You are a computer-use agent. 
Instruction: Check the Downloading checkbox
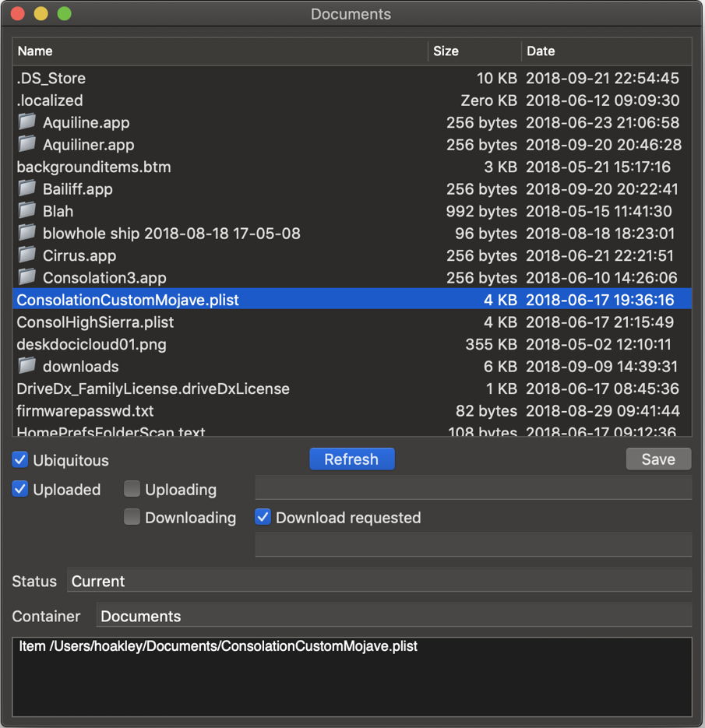point(132,518)
